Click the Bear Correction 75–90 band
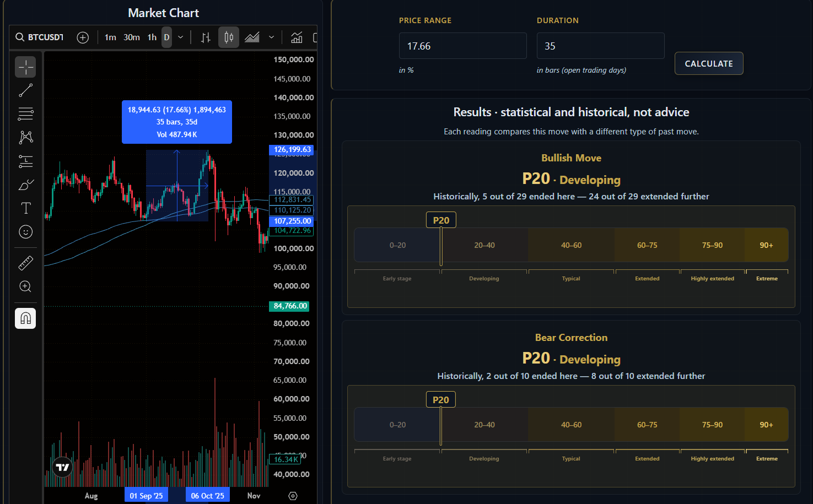This screenshot has width=813, height=504. coord(712,425)
